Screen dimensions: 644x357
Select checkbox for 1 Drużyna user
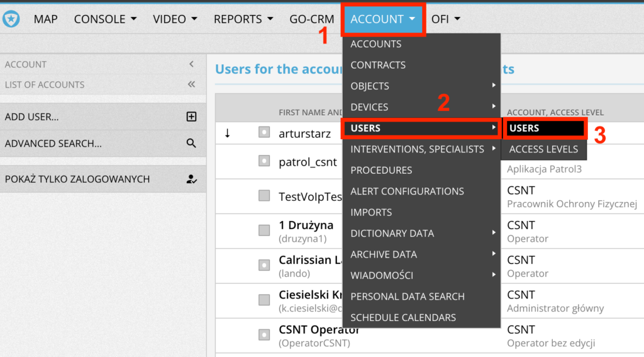point(264,230)
